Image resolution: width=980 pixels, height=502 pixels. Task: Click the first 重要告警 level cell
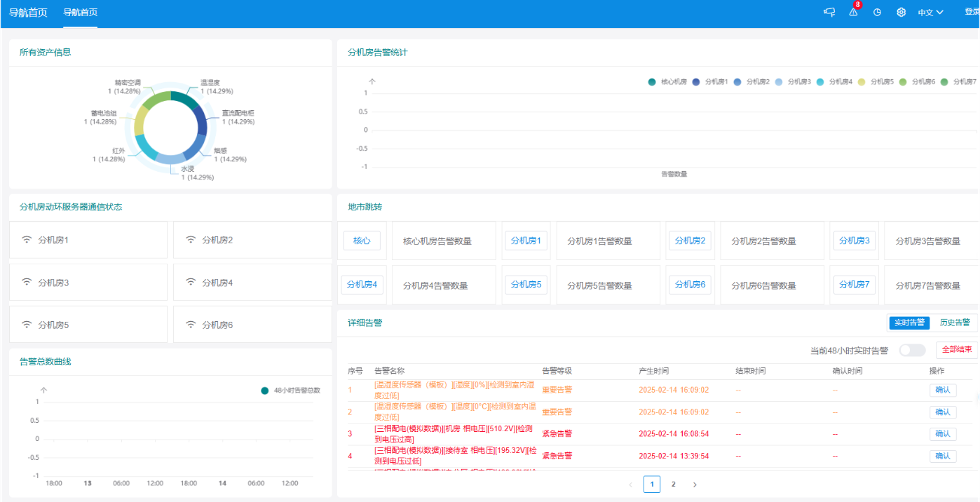coord(557,390)
